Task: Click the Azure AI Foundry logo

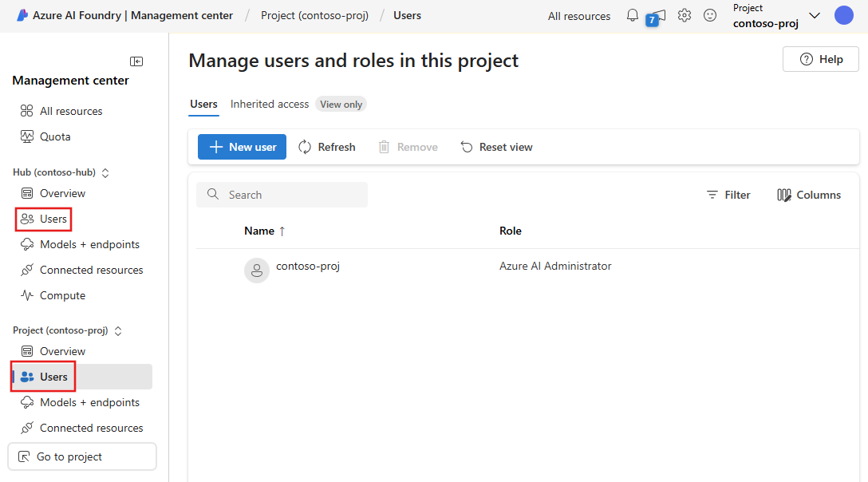Action: [x=22, y=16]
